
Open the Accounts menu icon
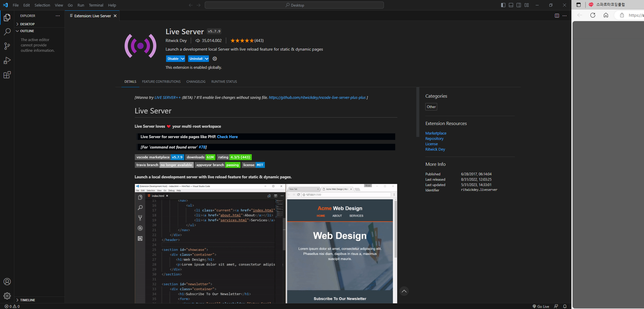click(x=7, y=282)
